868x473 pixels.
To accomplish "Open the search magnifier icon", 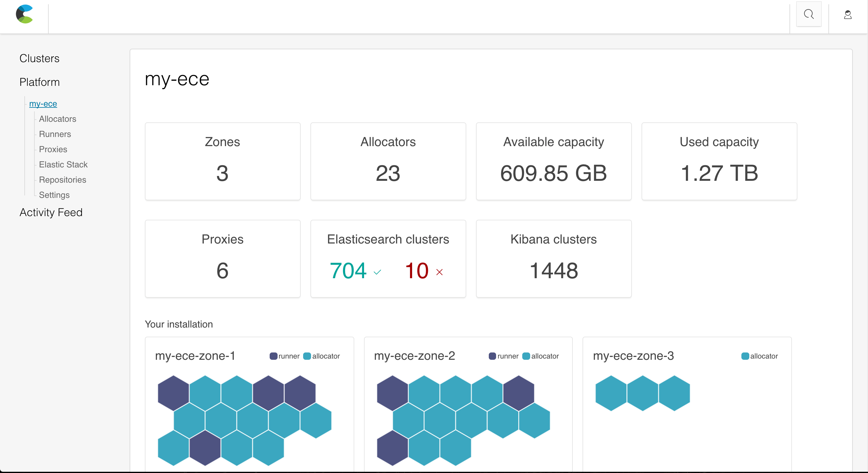I will pos(808,14).
